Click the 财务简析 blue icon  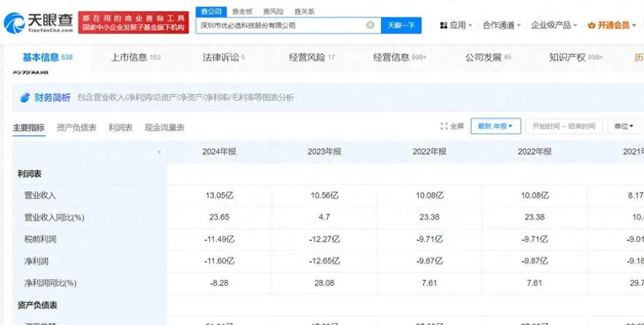25,98
